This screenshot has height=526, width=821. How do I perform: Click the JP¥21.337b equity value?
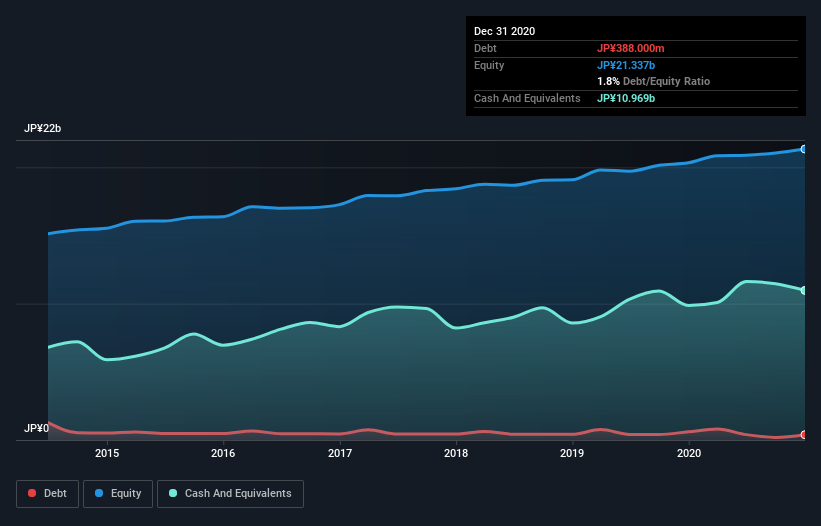[626, 65]
